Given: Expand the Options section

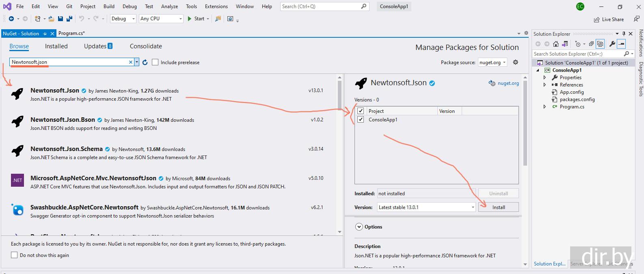Looking at the screenshot, I should coord(359,227).
